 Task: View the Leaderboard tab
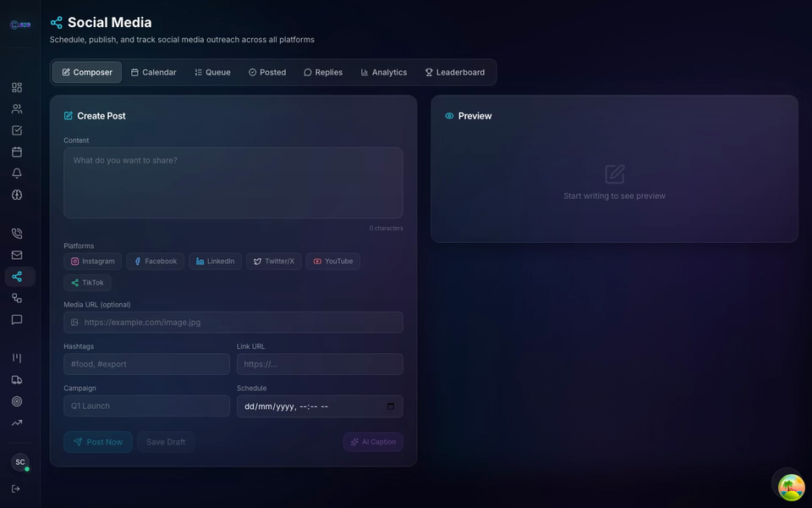[454, 72]
